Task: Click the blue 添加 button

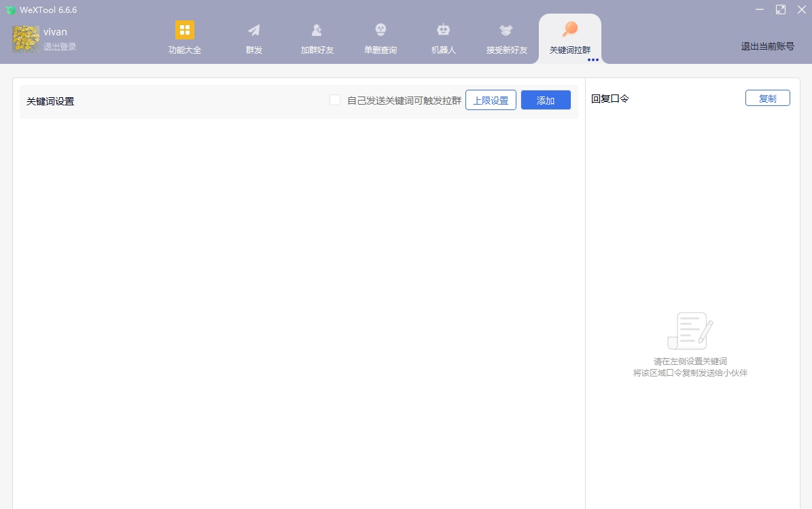Action: [x=546, y=99]
